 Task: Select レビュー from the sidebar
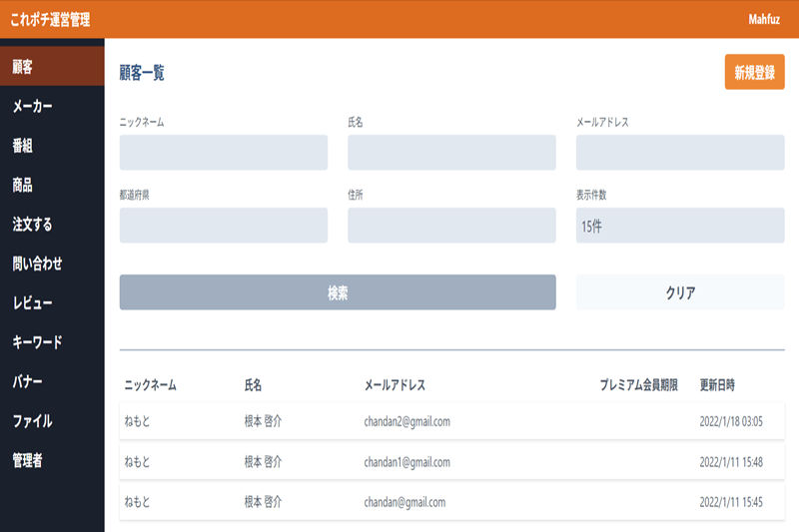(33, 302)
